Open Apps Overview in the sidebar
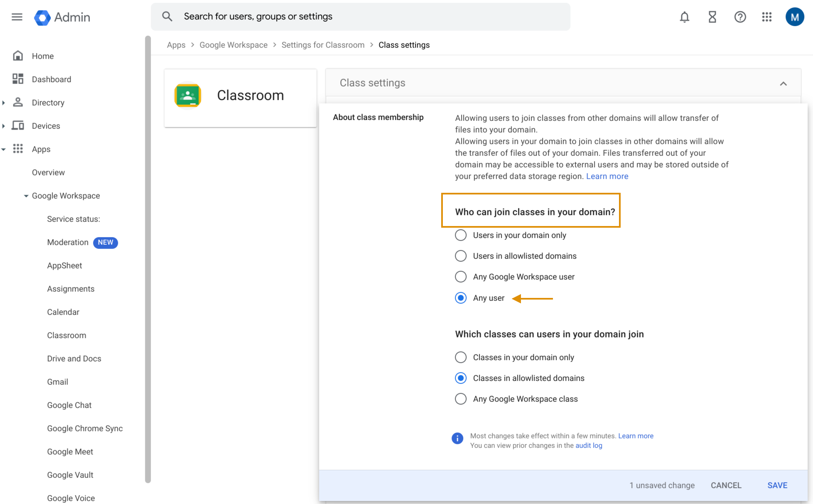The width and height of the screenshot is (813, 504). [48, 172]
